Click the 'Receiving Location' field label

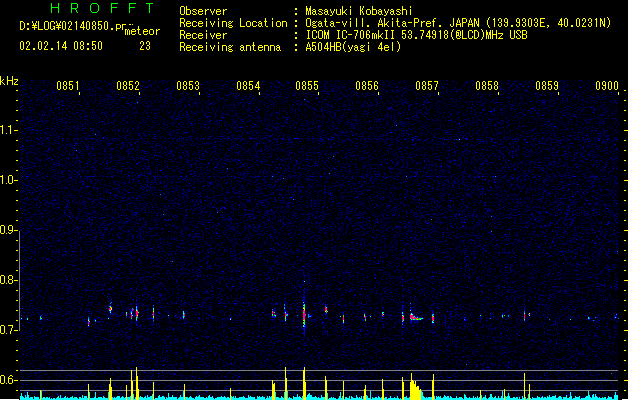coord(233,23)
